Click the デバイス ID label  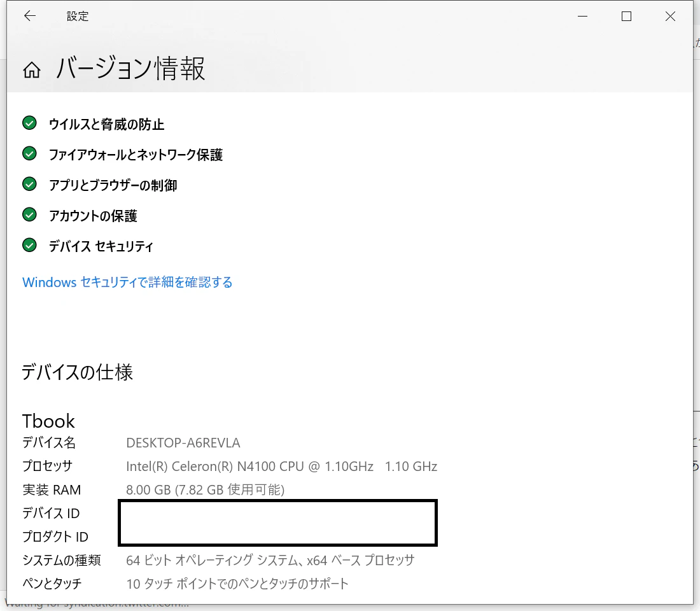pos(51,513)
